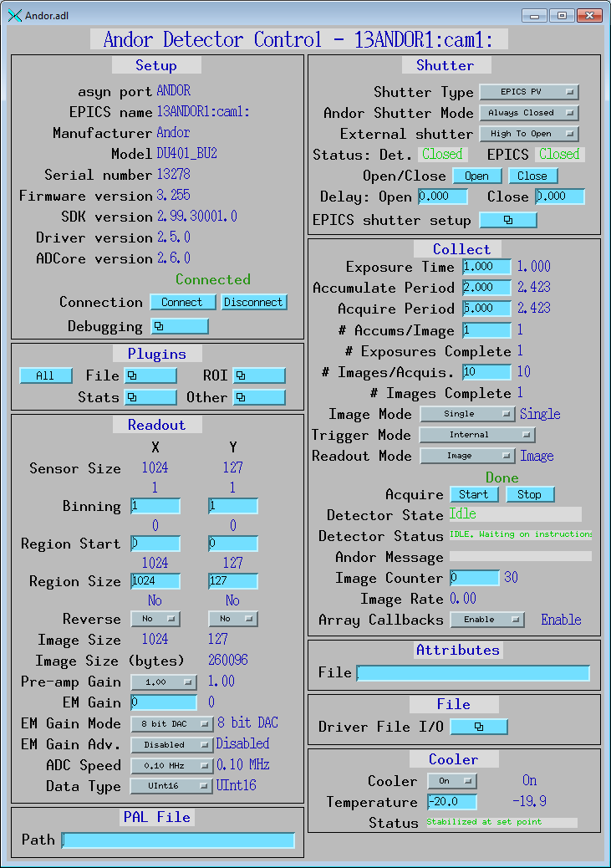Click the Image Counter input field
611x868 pixels.
475,577
